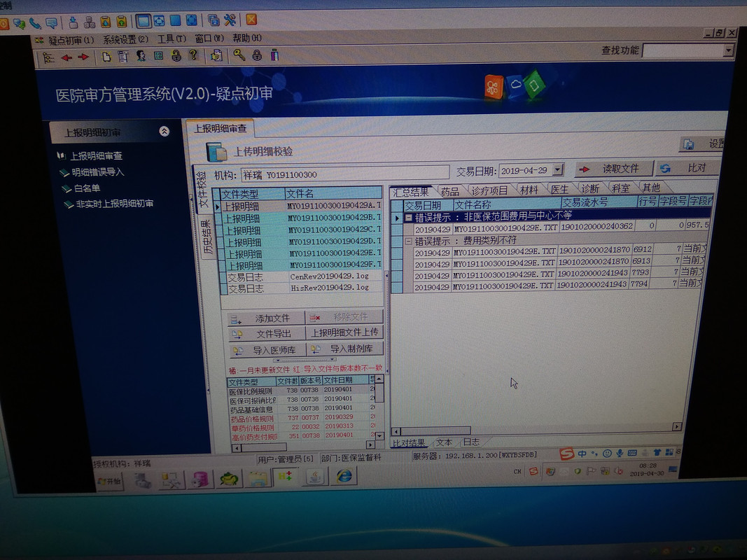Click the green grid table toolbar icon

click(159, 56)
